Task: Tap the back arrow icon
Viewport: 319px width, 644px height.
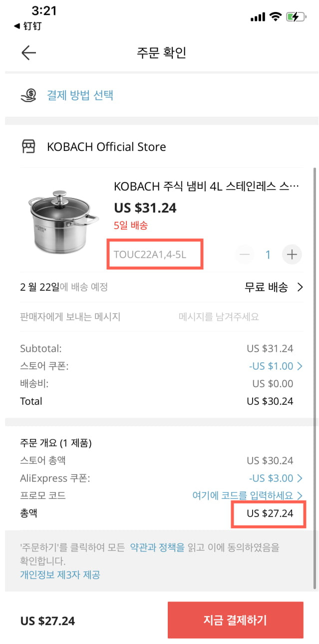Action: 28,53
